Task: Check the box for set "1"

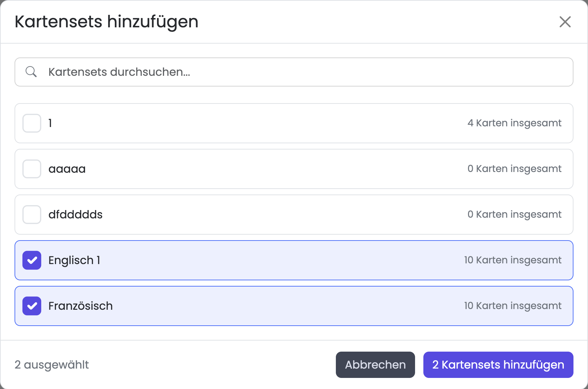Action: point(32,123)
